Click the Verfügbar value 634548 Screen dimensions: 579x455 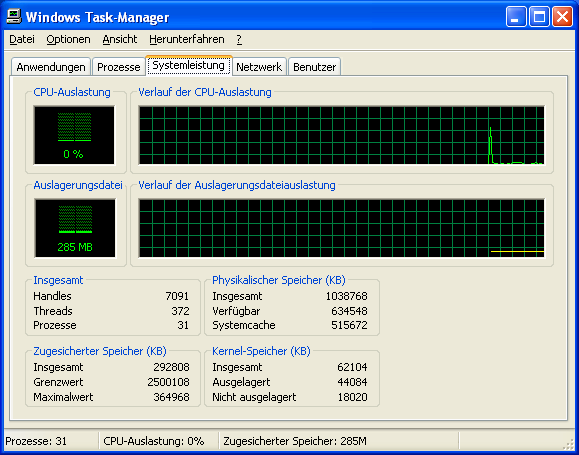coord(349,311)
